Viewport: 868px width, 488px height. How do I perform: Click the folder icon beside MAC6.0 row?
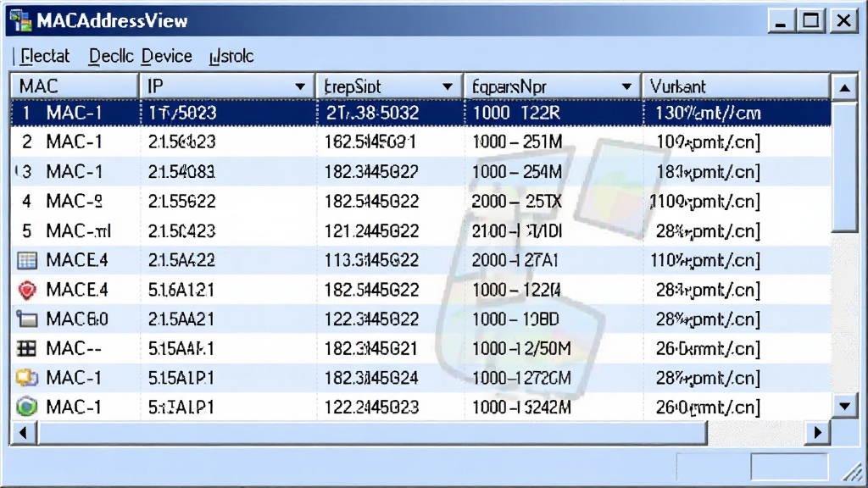click(26, 319)
